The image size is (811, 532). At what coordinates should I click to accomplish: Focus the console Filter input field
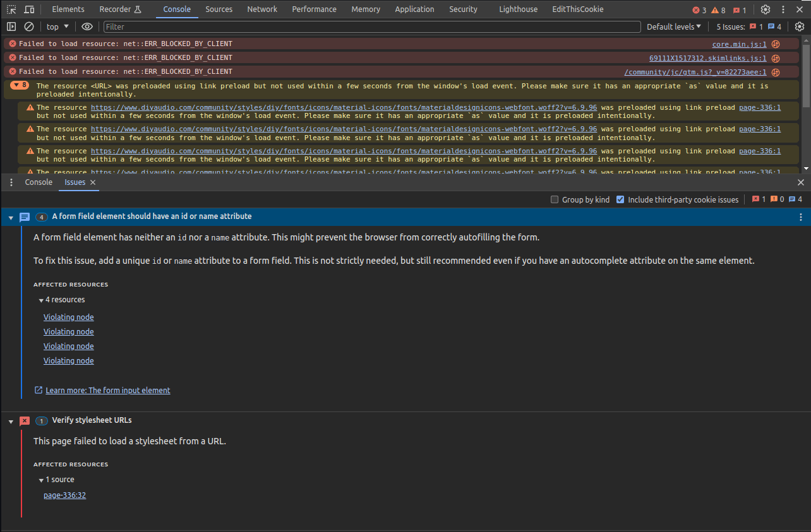[x=372, y=27]
